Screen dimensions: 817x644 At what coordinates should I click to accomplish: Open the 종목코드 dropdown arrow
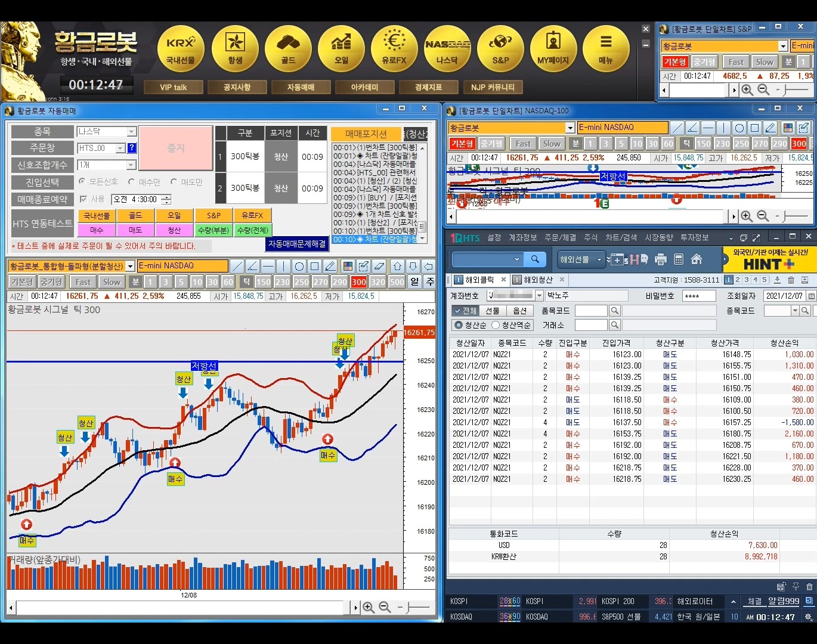[x=795, y=311]
